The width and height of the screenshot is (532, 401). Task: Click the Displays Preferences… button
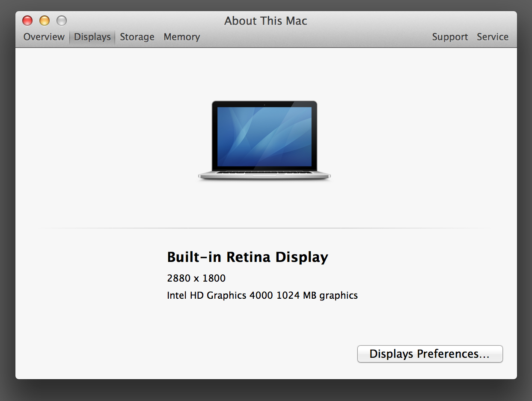point(430,354)
